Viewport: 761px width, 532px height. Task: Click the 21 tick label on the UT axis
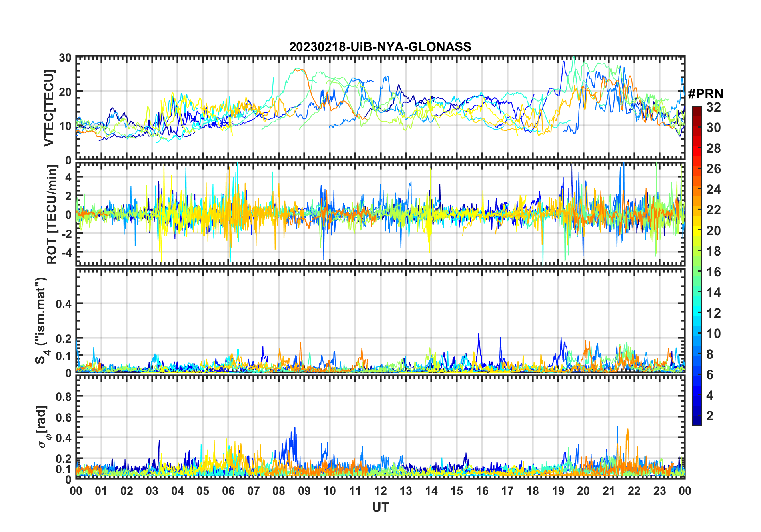pyautogui.click(x=609, y=491)
